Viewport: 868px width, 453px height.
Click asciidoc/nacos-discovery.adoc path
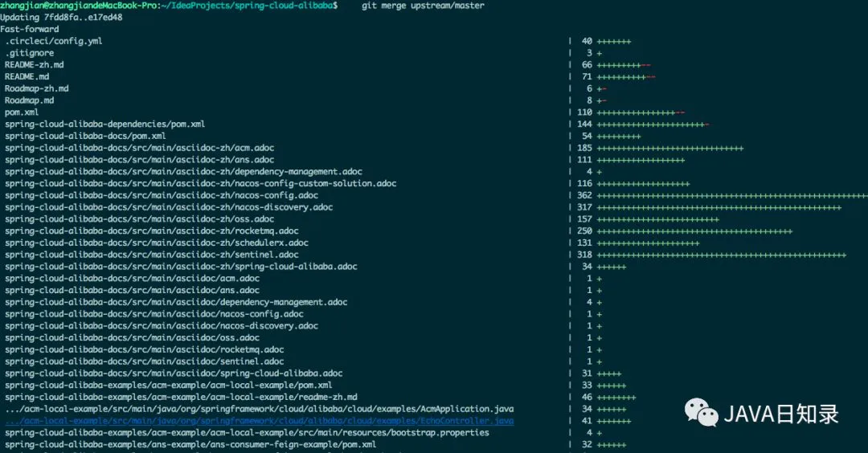point(162,326)
